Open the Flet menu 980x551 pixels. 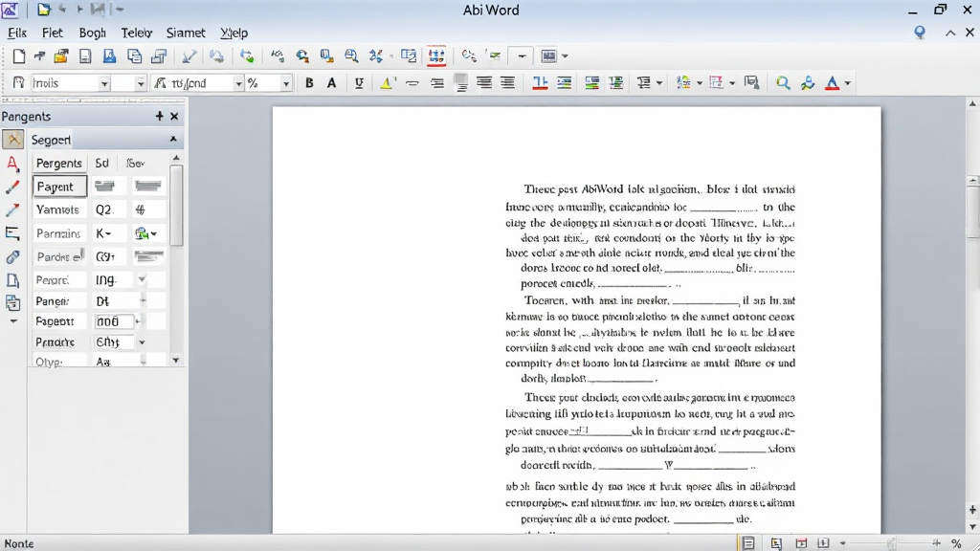52,33
